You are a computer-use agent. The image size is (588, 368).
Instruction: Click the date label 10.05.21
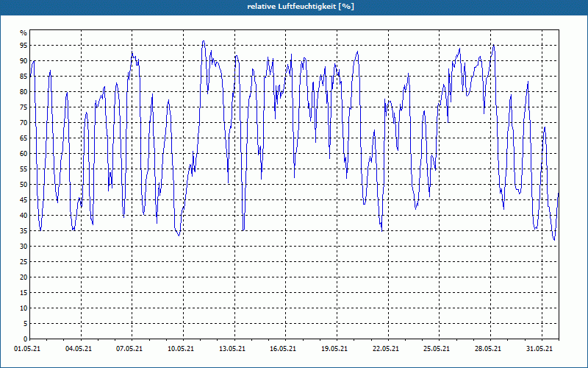(181, 349)
